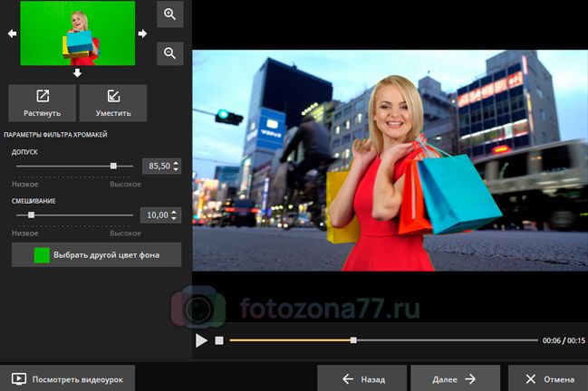Click the Растянуть (stretch) button

coord(42,103)
